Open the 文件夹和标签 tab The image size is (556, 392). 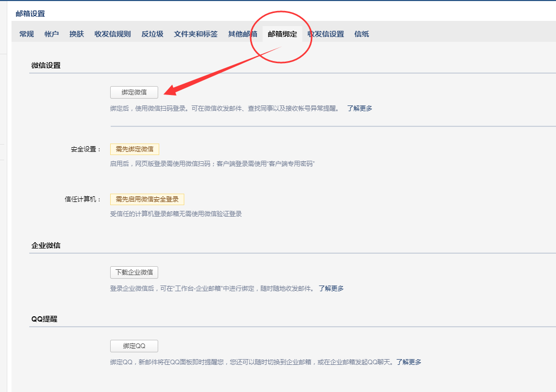point(196,34)
